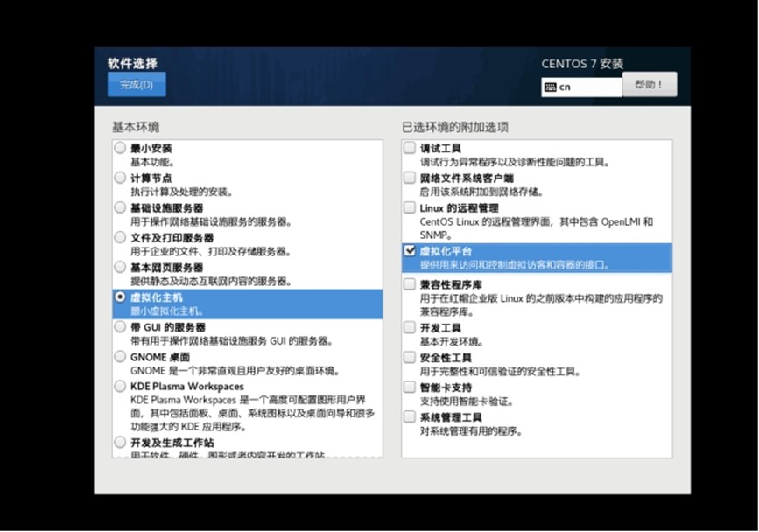Enable the 智能卡支持 checkbox
This screenshot has width=759, height=532.
(x=410, y=387)
